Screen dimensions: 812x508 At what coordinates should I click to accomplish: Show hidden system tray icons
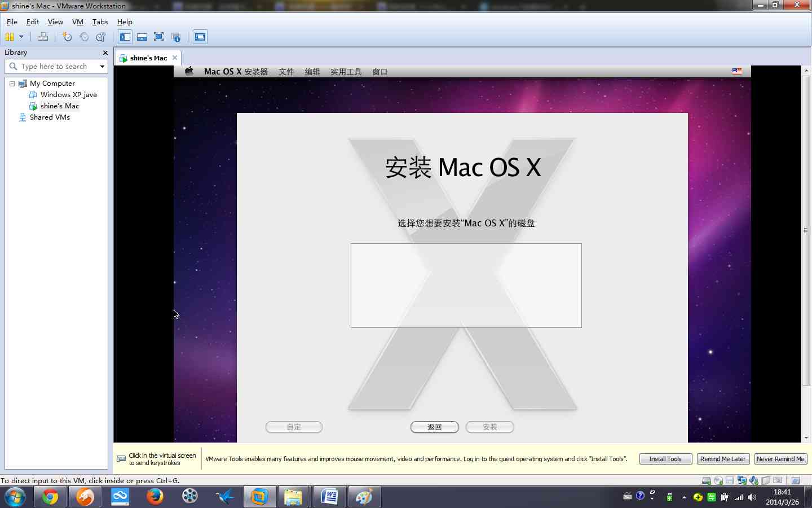684,497
